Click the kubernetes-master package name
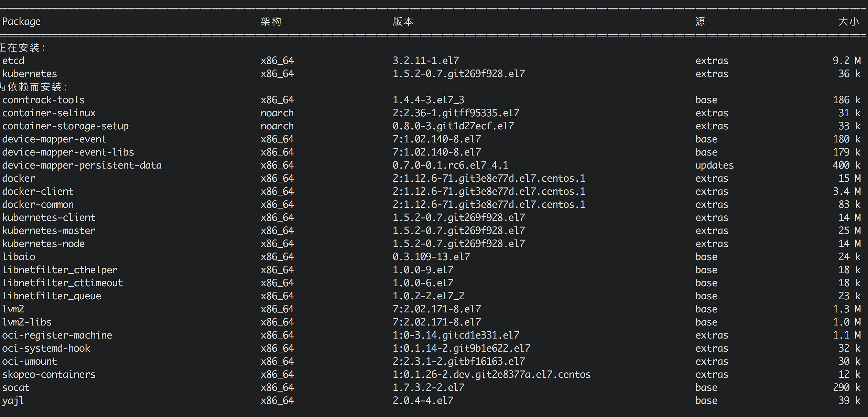The height and width of the screenshot is (417, 868). 49,231
